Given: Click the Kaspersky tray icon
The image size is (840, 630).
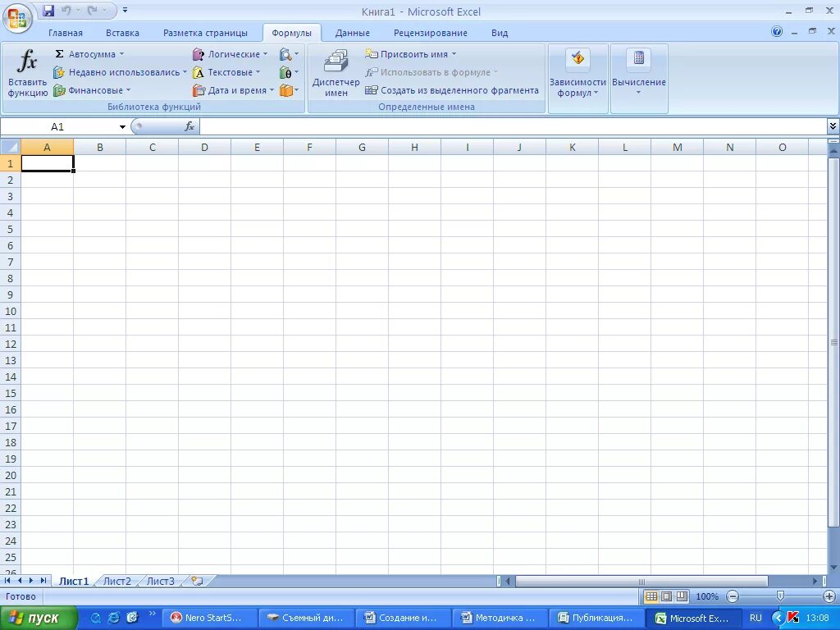Looking at the screenshot, I should click(793, 619).
